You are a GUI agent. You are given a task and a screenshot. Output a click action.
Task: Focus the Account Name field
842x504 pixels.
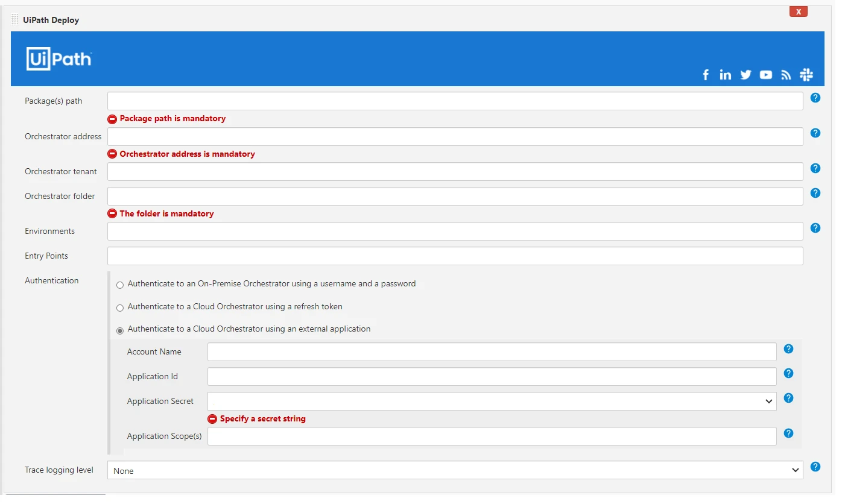pyautogui.click(x=492, y=352)
